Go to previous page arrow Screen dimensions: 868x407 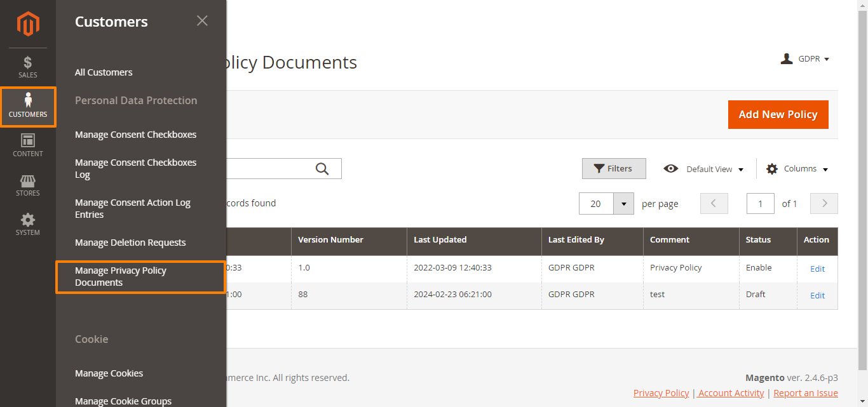[714, 203]
